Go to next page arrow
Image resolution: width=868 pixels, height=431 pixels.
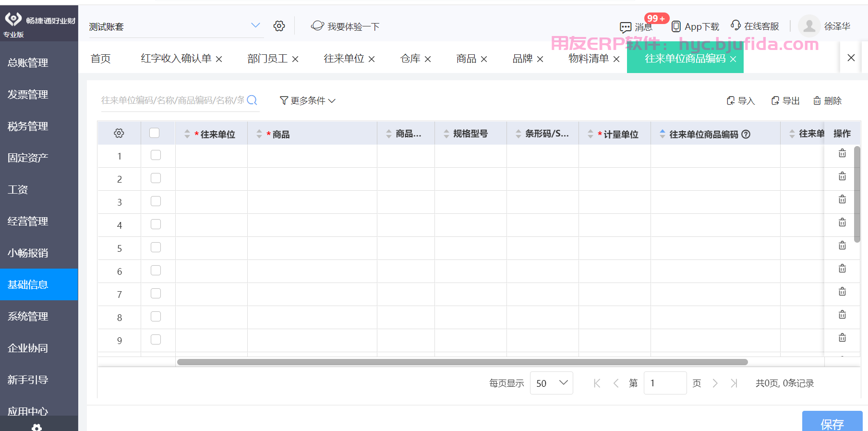[715, 383]
